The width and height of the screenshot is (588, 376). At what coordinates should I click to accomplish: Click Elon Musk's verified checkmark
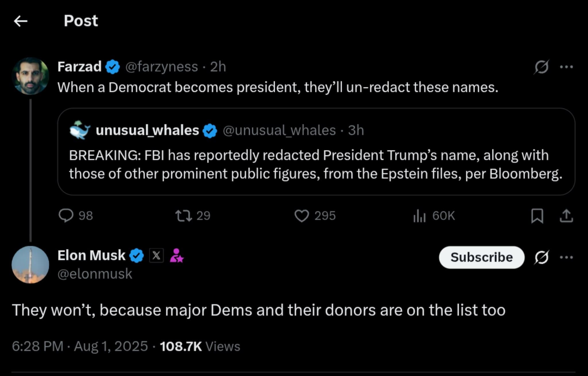[136, 255]
